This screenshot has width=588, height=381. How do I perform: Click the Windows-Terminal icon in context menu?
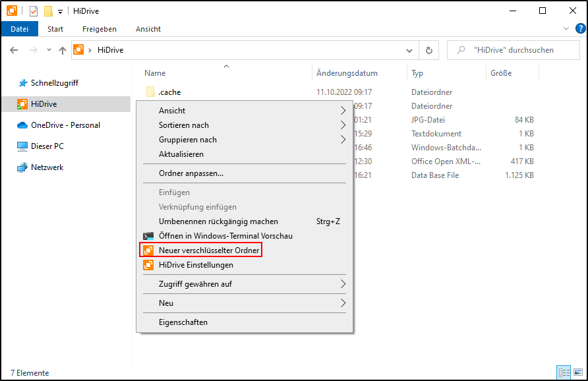point(148,236)
